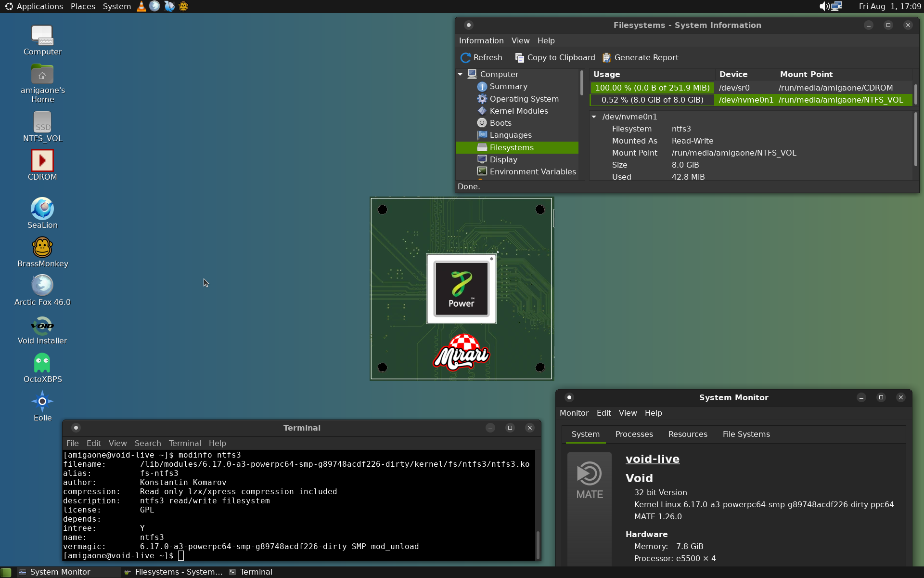
Task: Collapse the /dev/nvme0n1 details expander
Action: click(x=594, y=117)
